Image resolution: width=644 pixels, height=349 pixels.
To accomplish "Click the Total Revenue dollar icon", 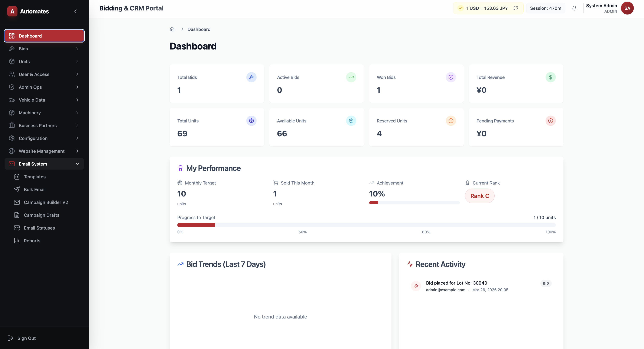I will point(550,77).
